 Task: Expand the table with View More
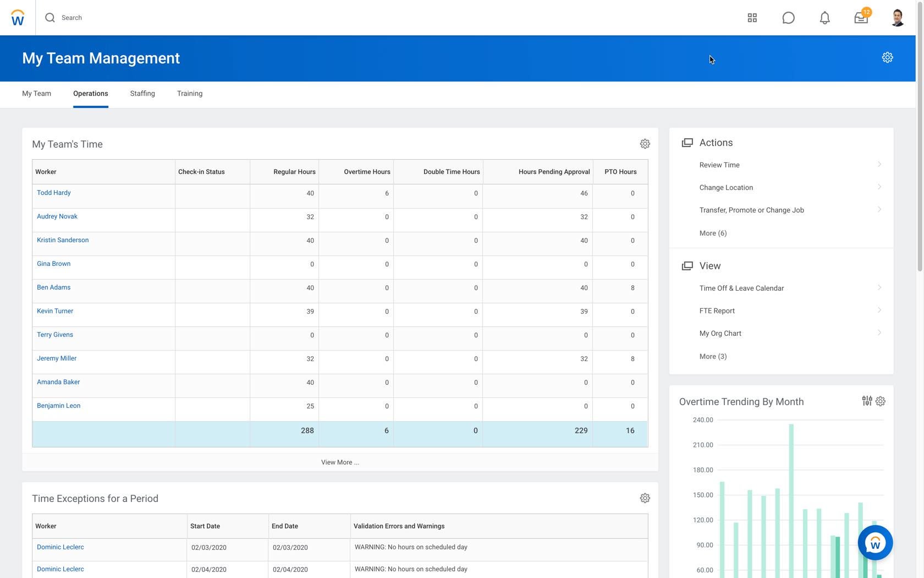pyautogui.click(x=340, y=462)
